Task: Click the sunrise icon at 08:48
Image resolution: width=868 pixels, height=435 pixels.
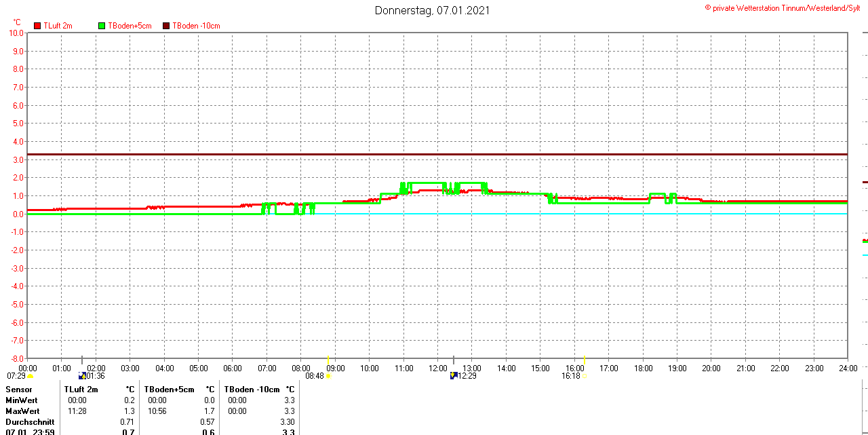Action: pos(328,376)
